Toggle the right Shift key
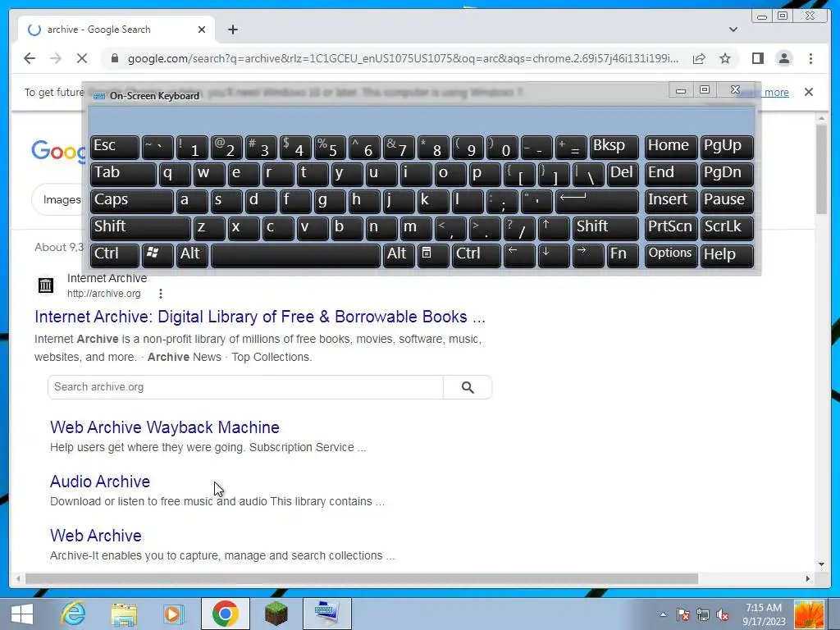The width and height of the screenshot is (840, 630). pos(605,228)
